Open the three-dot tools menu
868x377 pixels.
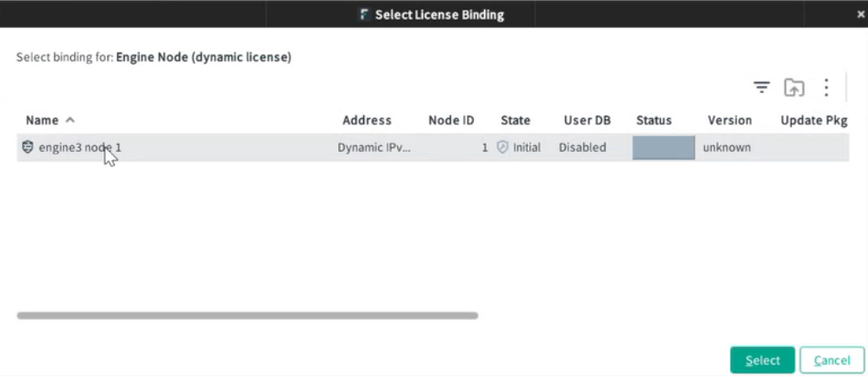coord(826,87)
